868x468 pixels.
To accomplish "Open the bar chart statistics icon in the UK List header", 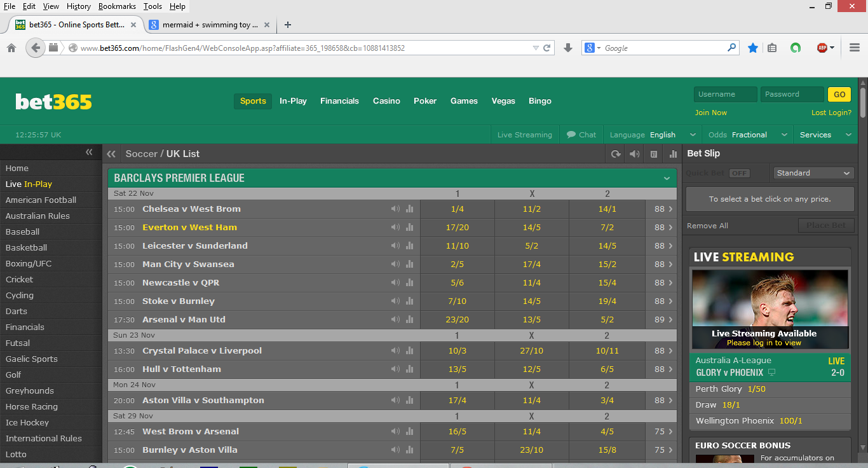I will tap(673, 154).
